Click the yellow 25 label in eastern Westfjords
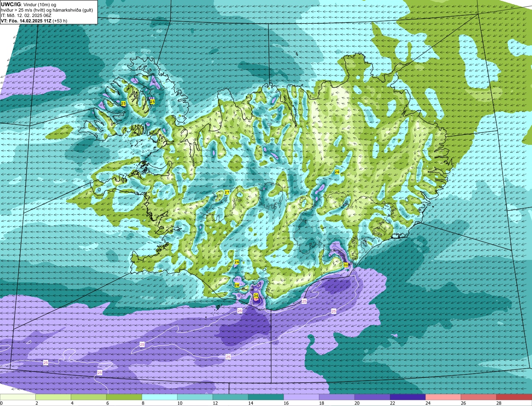Viewport: 532px width, 406px height. pos(153,102)
